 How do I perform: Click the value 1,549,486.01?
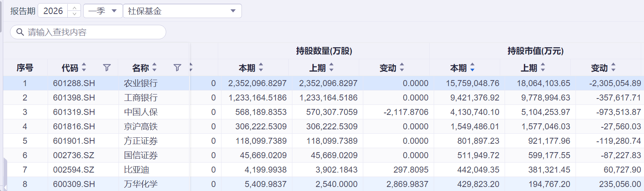tap(475, 127)
